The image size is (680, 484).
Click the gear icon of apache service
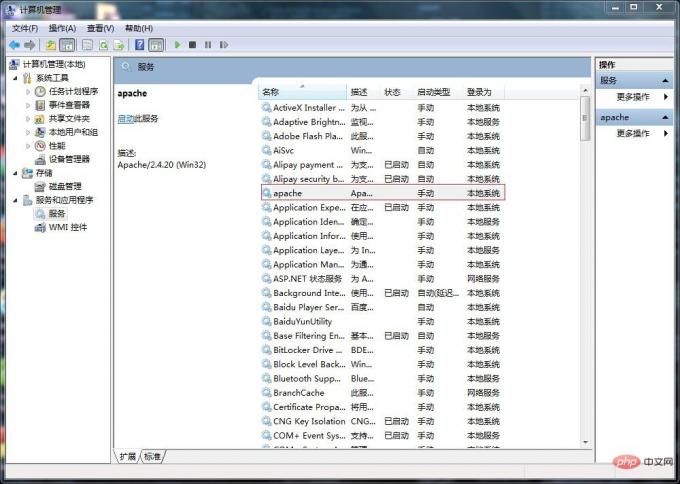[x=267, y=193]
